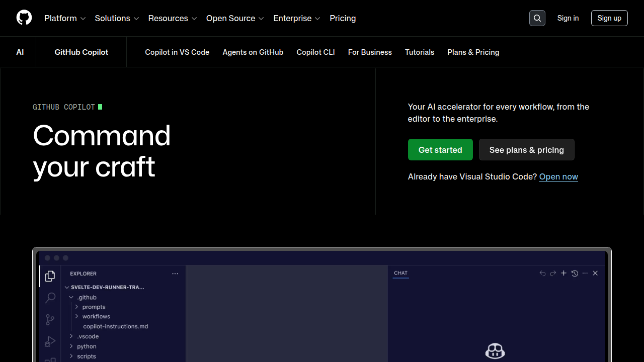Click the Copilot mascot icon in chat
Image resolution: width=644 pixels, height=362 pixels.
click(x=495, y=351)
